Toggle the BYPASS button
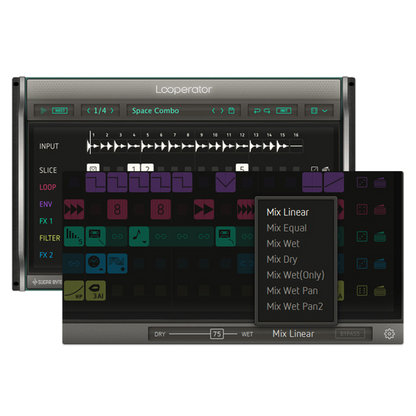The image size is (416, 416). click(x=350, y=334)
